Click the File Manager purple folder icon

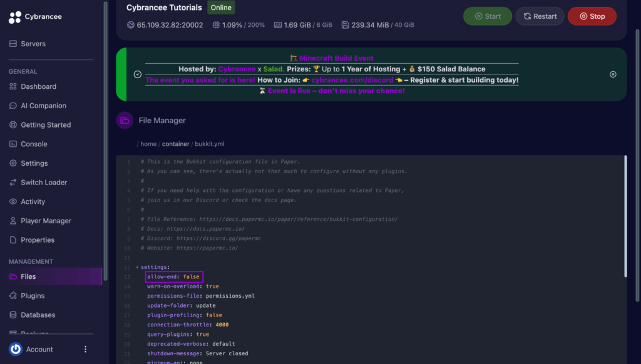[x=125, y=121]
